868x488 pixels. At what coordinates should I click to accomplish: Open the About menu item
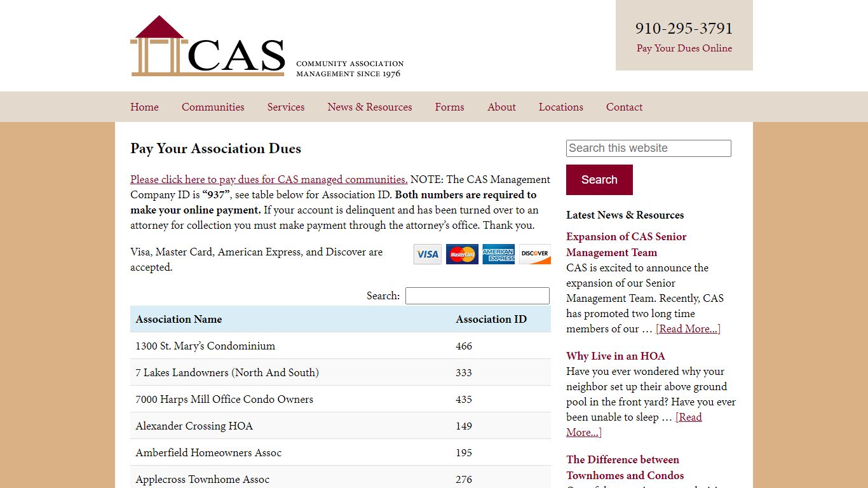coord(501,107)
